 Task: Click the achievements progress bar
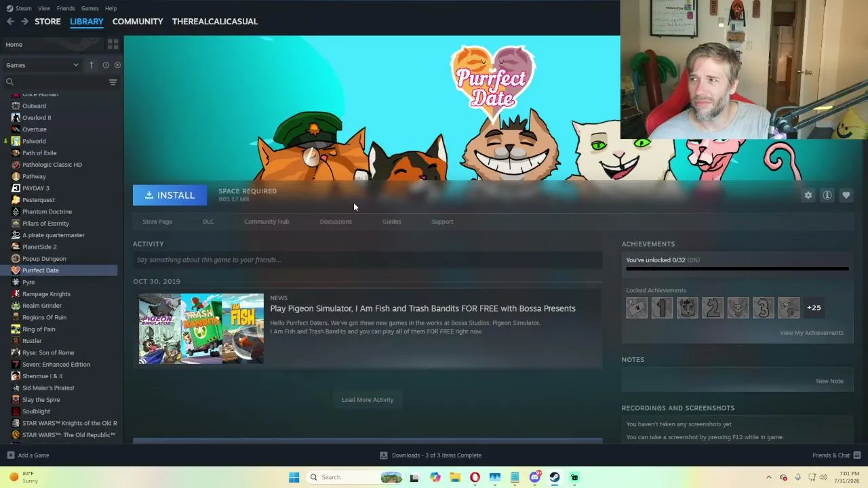click(x=737, y=269)
